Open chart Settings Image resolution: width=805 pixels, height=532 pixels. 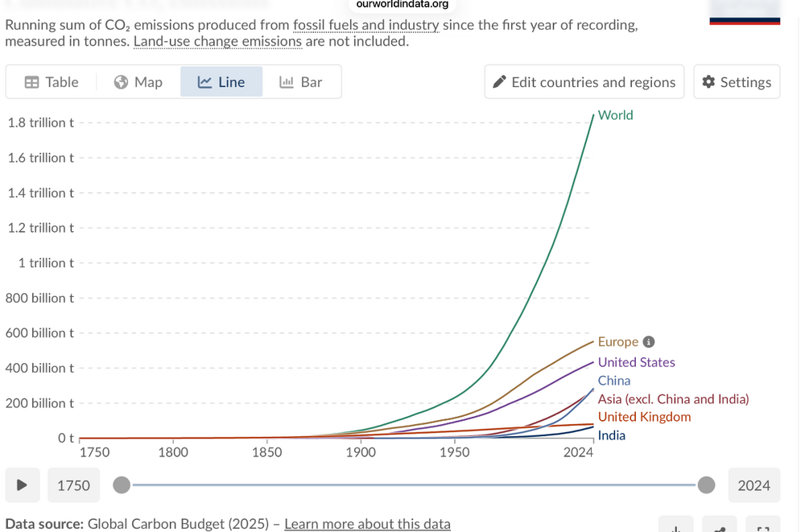[737, 82]
